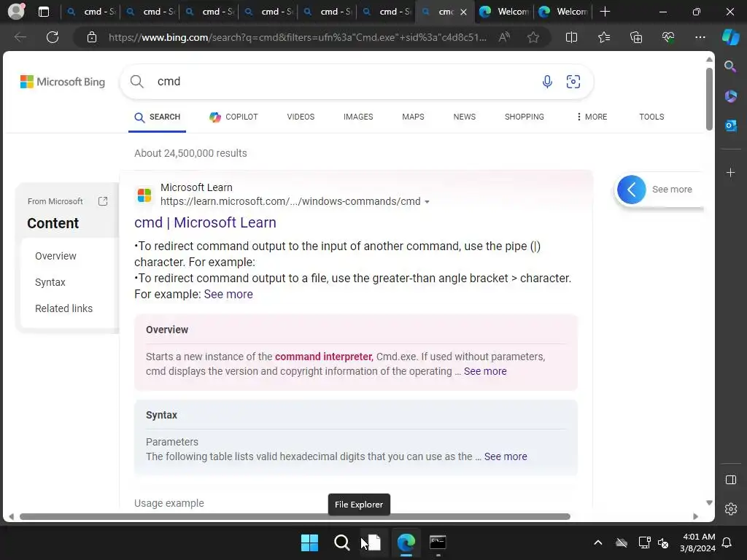The width and height of the screenshot is (747, 560).
Task: Open Copilot icon in Edge toolbar
Action: coord(730,37)
